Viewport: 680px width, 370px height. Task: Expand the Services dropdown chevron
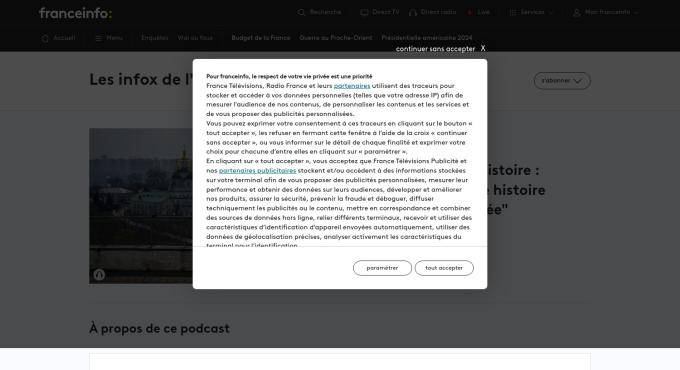point(551,13)
